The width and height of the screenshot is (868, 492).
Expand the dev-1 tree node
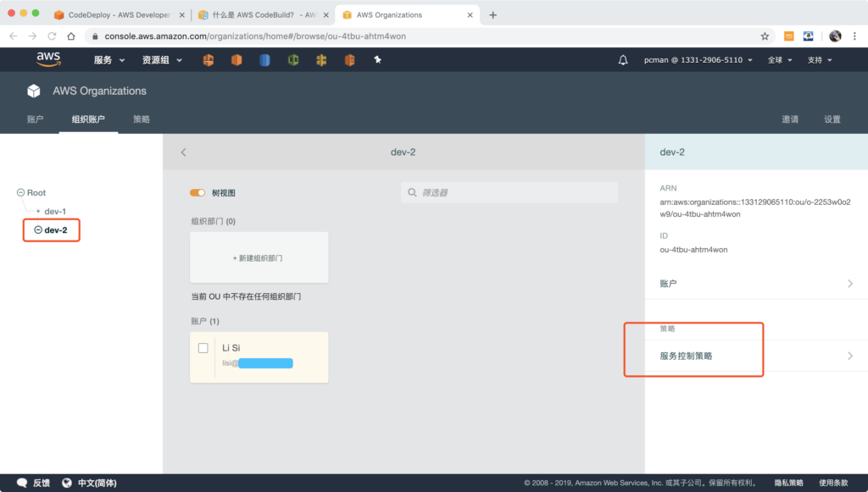tap(37, 211)
